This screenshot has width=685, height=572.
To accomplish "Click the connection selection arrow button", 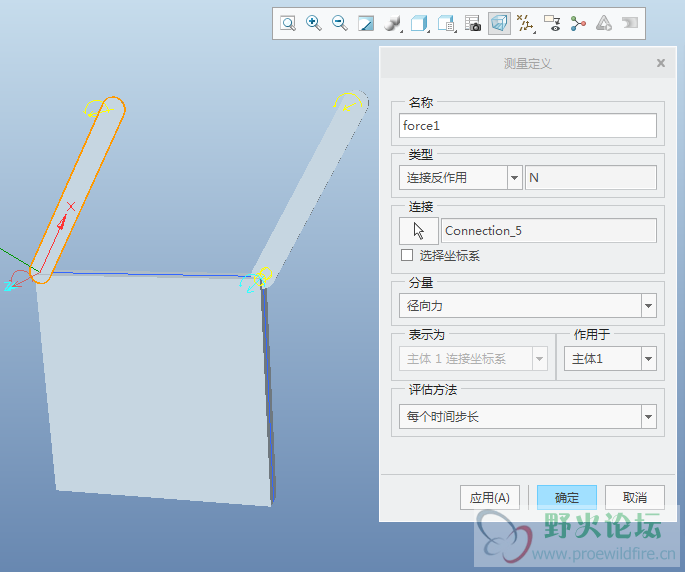I will tap(419, 231).
